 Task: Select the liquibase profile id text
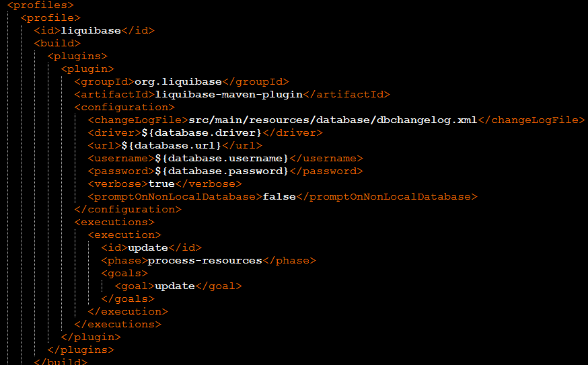[x=91, y=30]
